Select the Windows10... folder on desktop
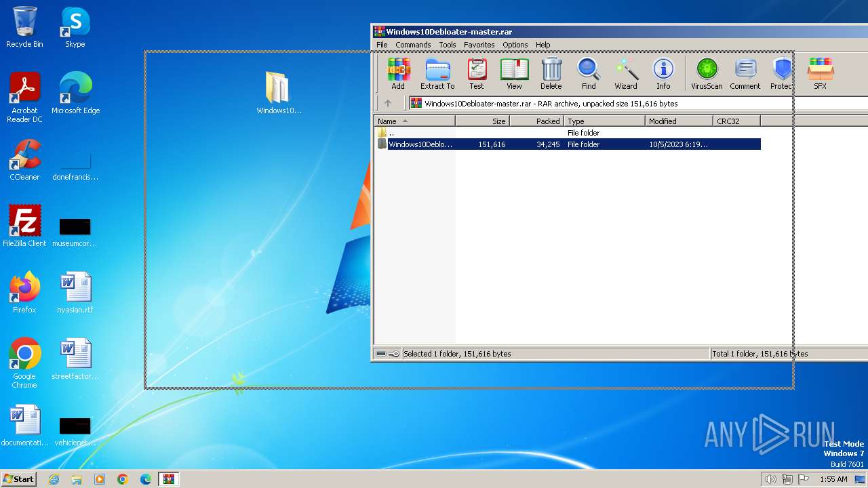The width and height of the screenshot is (868, 488). (x=279, y=93)
